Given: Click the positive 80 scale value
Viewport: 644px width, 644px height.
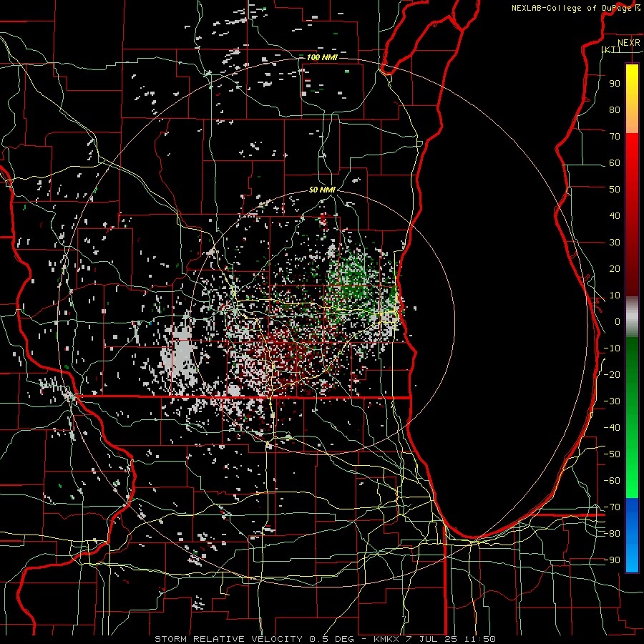Looking at the screenshot, I should click(615, 109).
